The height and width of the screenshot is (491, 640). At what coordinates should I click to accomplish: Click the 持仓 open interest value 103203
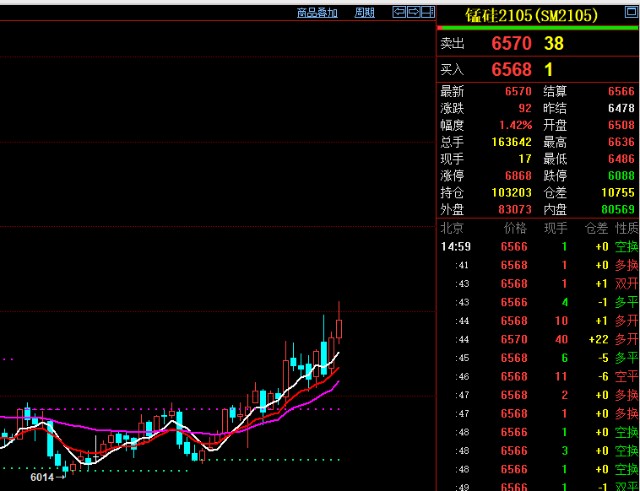tap(512, 192)
